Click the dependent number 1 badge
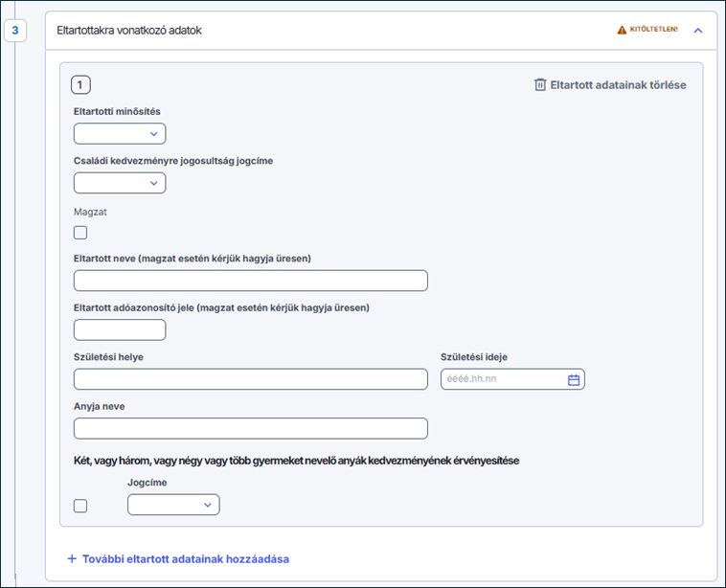This screenshot has height=588, width=726. tap(80, 85)
